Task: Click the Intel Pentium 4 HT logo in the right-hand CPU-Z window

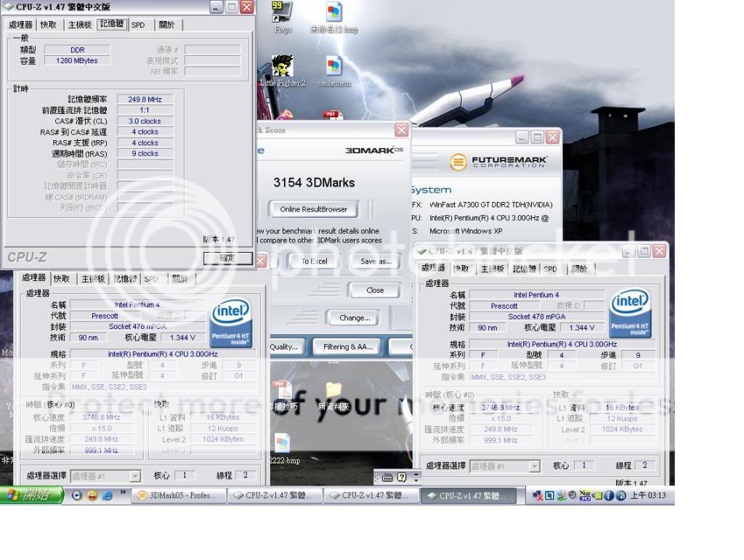Action: [x=630, y=314]
